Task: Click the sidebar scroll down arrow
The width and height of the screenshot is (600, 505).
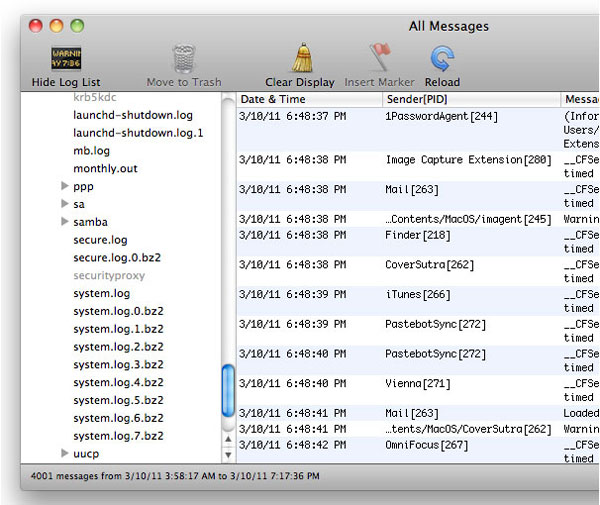Action: 227,454
